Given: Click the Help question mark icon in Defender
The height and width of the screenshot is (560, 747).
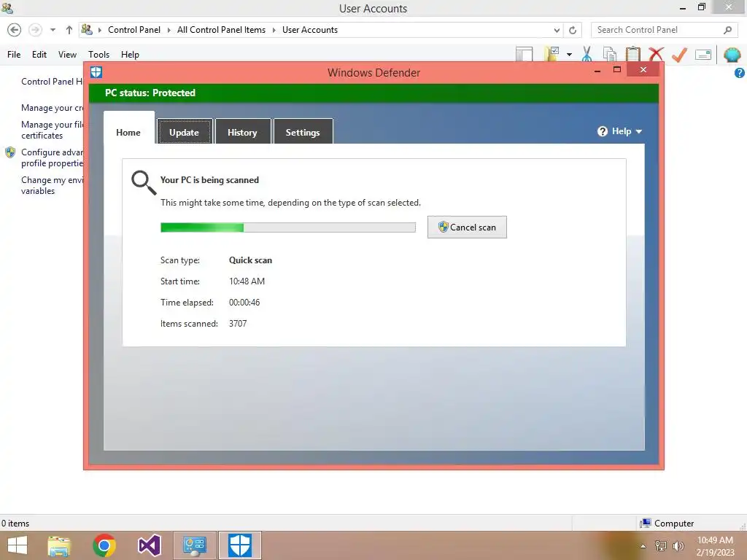Looking at the screenshot, I should [603, 131].
